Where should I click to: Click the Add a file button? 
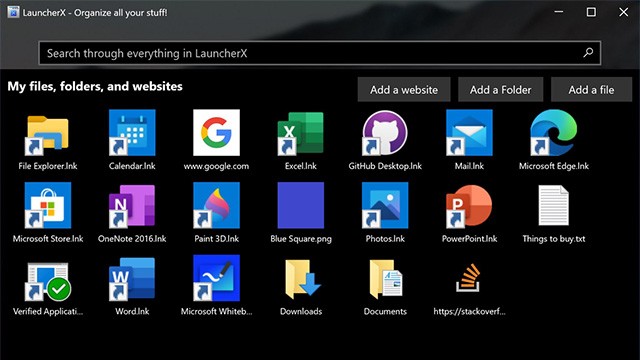tap(591, 89)
